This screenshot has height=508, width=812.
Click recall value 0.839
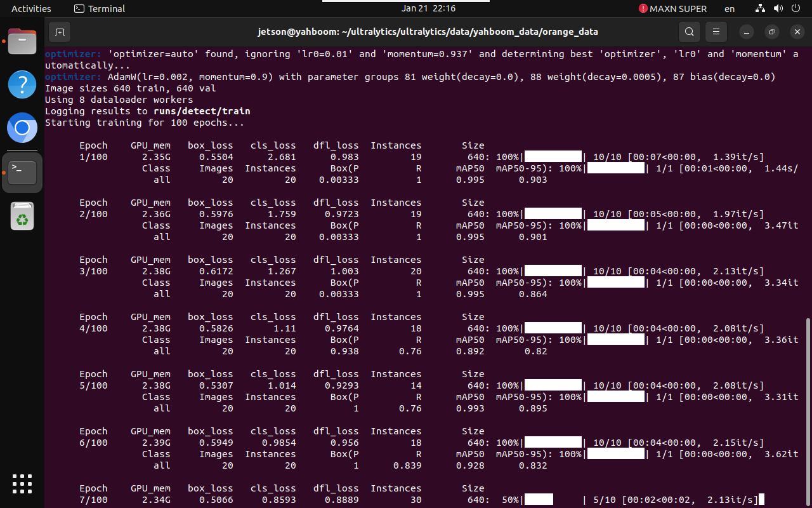tap(407, 465)
